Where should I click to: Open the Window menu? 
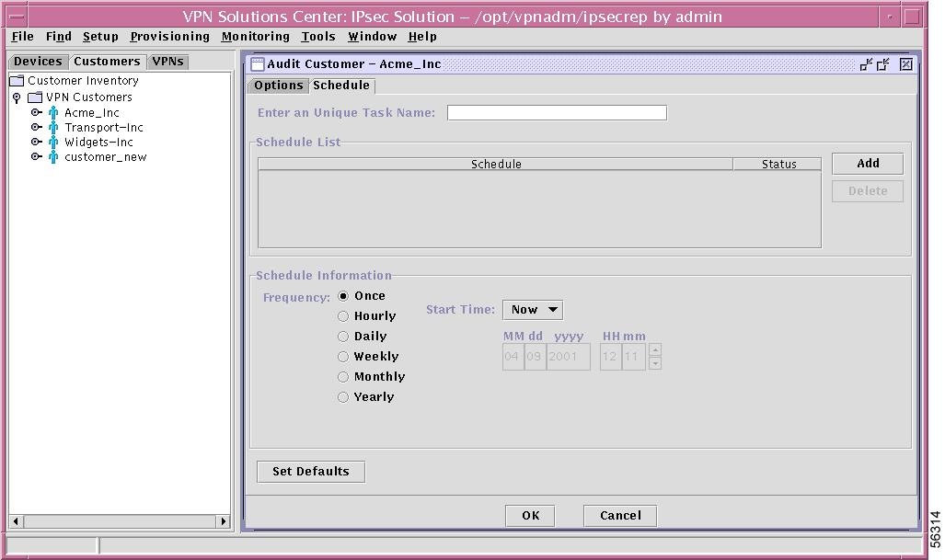372,37
